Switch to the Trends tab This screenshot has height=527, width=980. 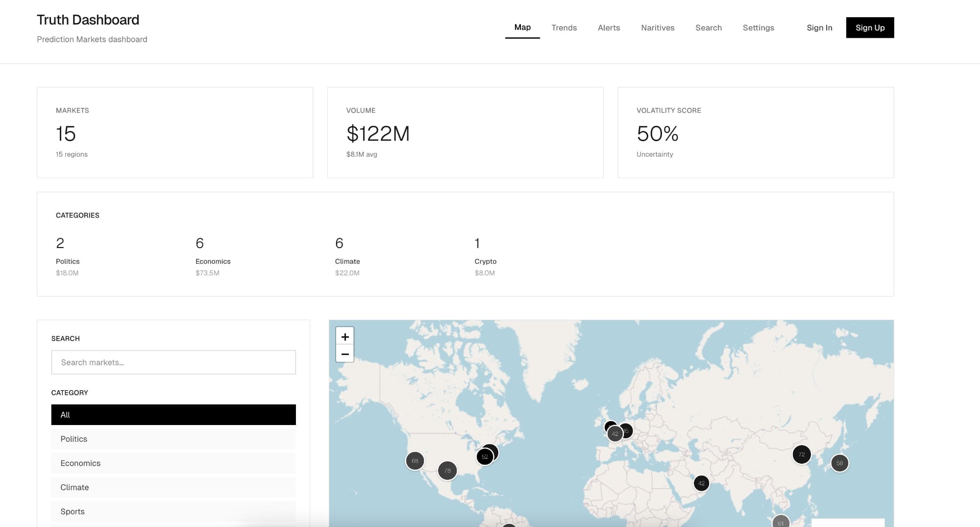[564, 28]
